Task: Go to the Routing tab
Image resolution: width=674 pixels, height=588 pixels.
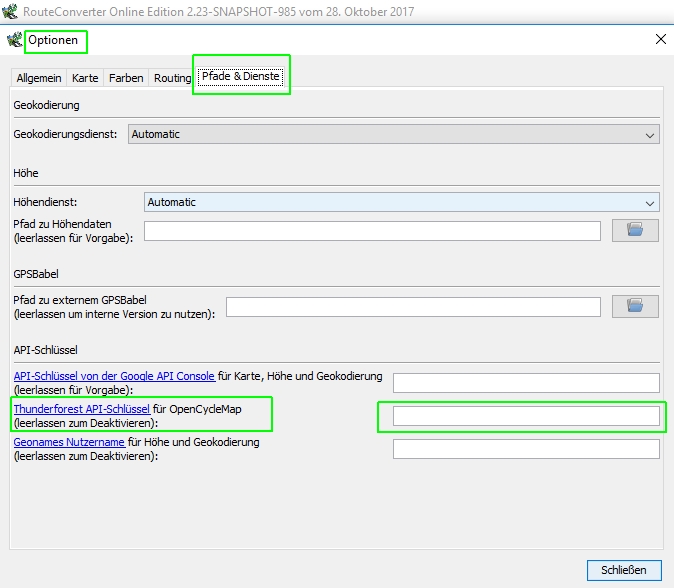Action: [x=172, y=78]
